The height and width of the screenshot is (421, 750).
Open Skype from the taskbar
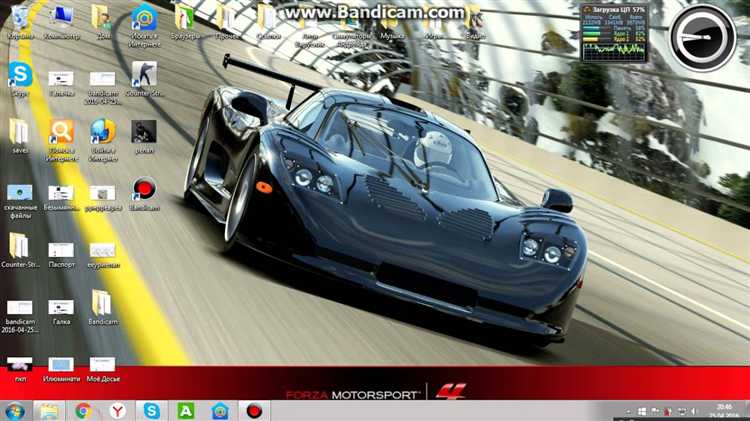tap(152, 411)
